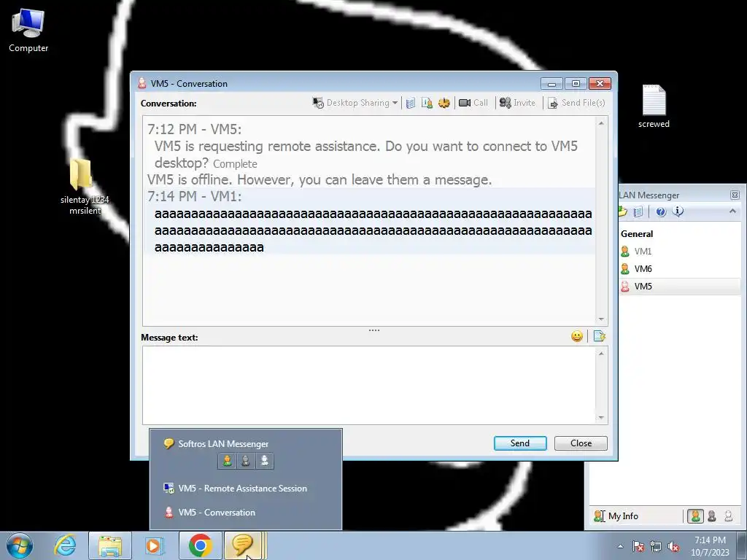The height and width of the screenshot is (560, 747).
Task: Open My Info in LAN Messenger
Action: tap(616, 516)
